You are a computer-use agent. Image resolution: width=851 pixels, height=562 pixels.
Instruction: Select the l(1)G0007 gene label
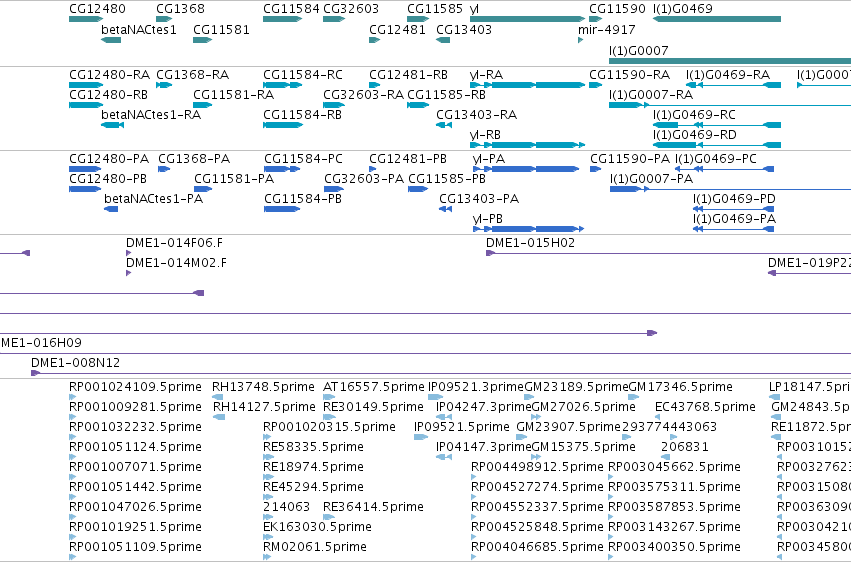point(639,50)
